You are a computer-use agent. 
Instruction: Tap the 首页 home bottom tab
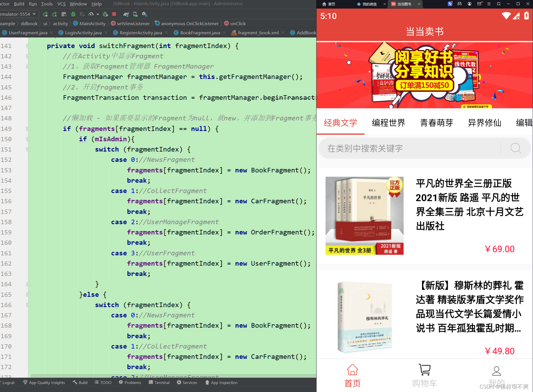(x=352, y=376)
